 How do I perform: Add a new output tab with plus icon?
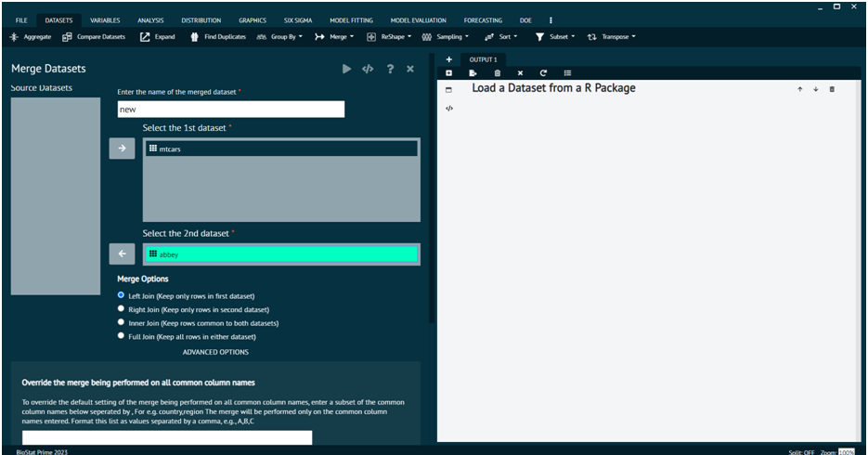click(x=449, y=59)
